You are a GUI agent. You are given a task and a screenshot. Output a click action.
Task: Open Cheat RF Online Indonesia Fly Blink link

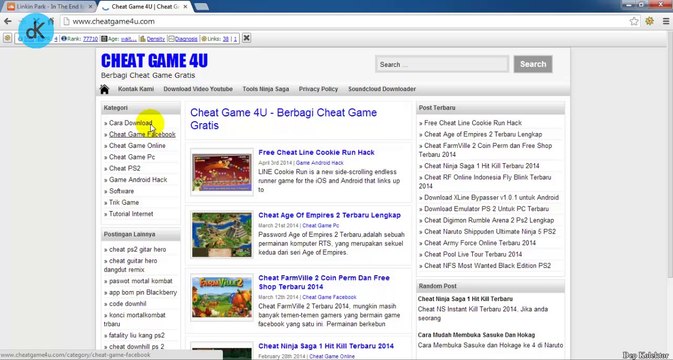[x=485, y=182]
